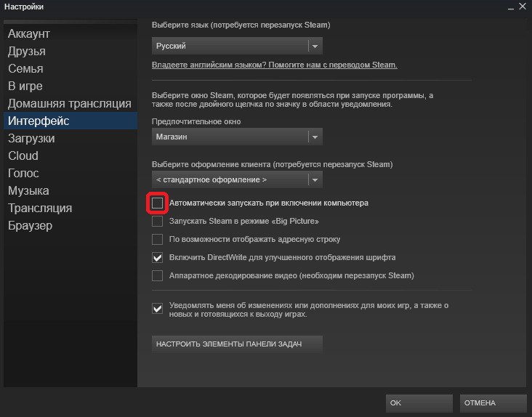Screen dimensions: 532x417
Task: Open the Друзья settings section
Action: (x=70, y=51)
